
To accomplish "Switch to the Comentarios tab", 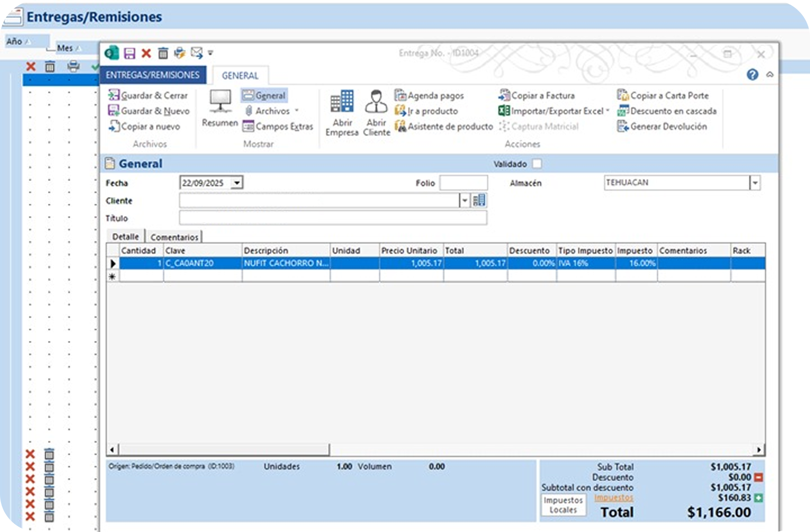I will point(174,237).
